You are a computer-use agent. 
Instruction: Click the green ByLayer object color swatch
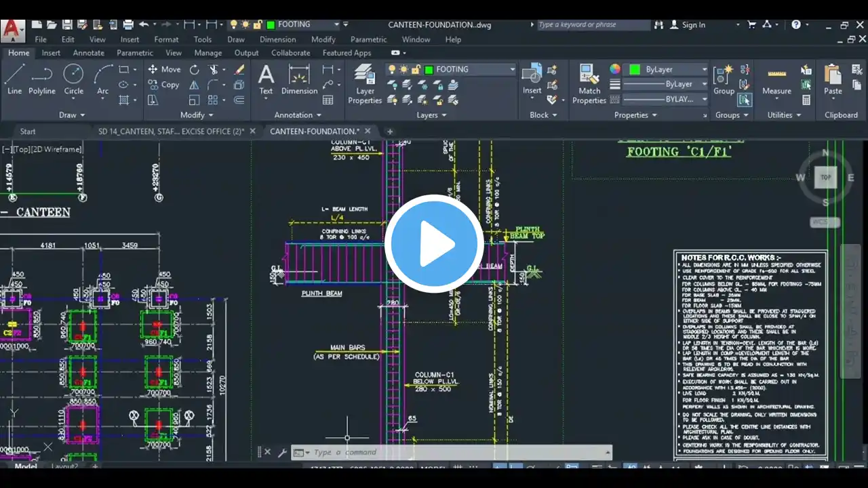pos(635,70)
